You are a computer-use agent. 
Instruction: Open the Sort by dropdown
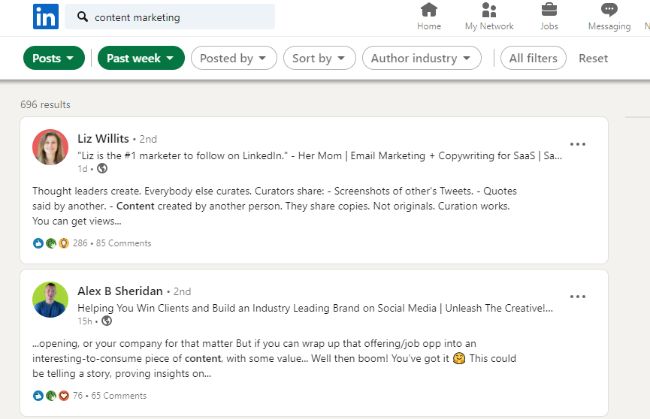[x=319, y=58]
